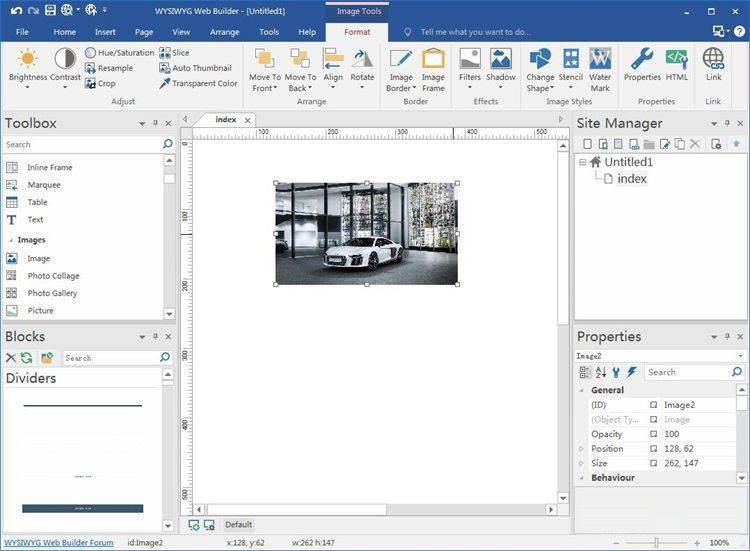This screenshot has height=551, width=750.
Task: Switch to the Arrange ribbon tab
Action: point(224,32)
